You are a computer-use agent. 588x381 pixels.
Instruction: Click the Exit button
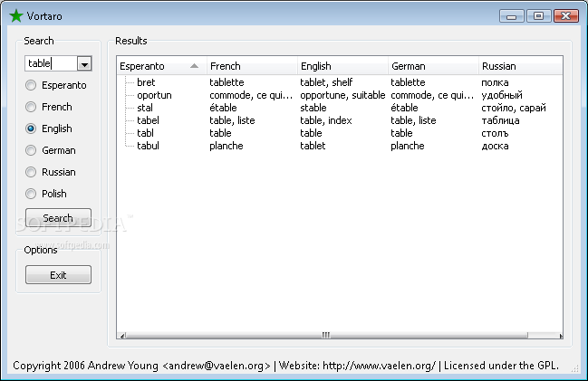(x=58, y=275)
